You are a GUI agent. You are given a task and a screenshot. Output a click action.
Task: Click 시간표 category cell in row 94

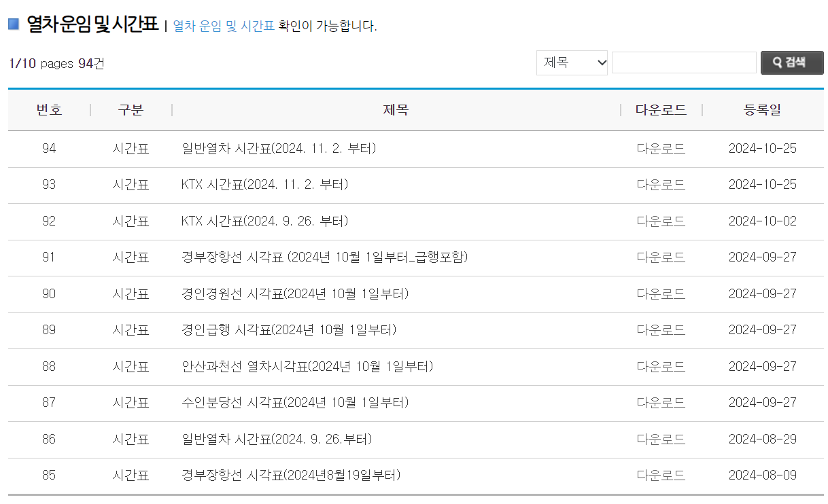131,148
